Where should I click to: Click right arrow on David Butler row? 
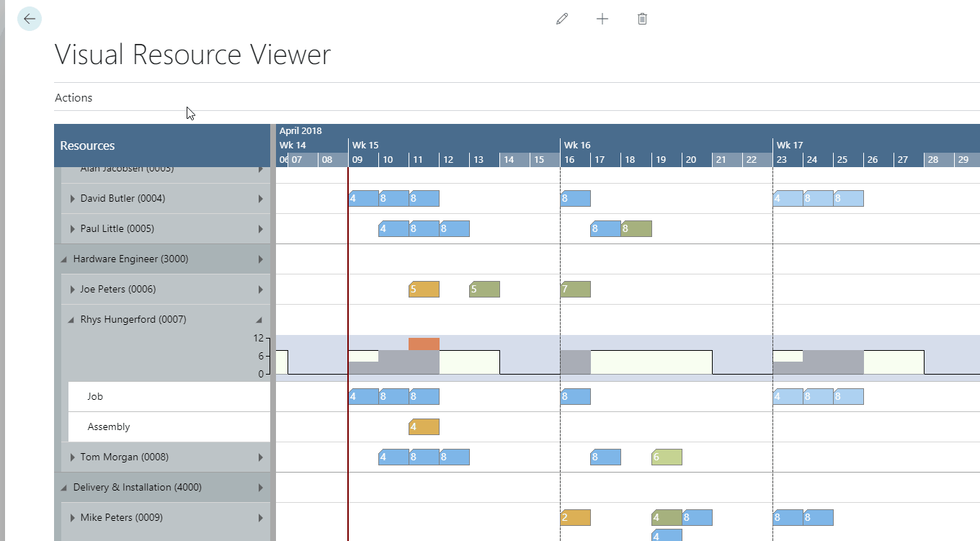[260, 199]
